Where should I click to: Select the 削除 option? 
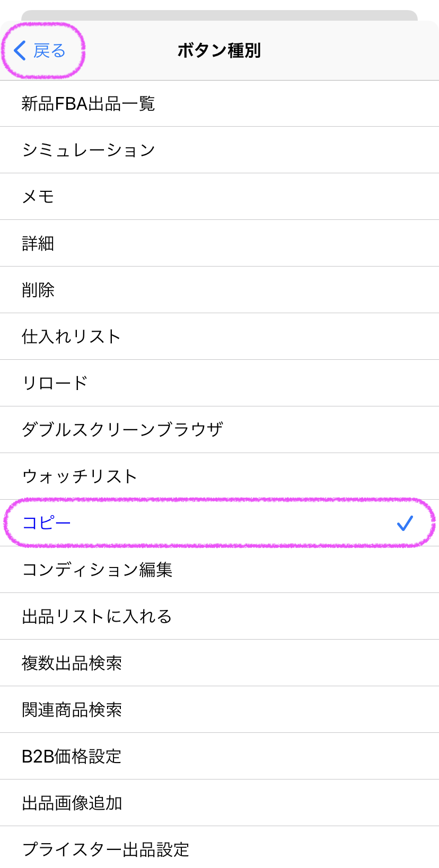pyautogui.click(x=38, y=290)
